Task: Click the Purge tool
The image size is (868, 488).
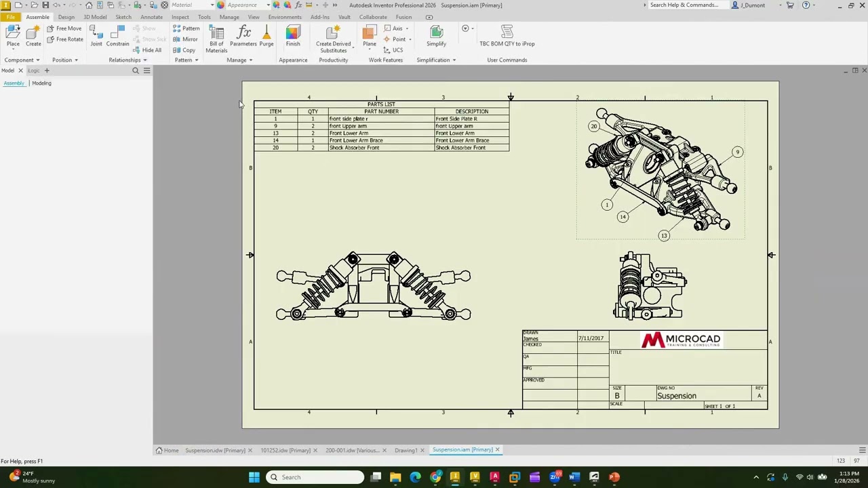Action: coord(267,36)
